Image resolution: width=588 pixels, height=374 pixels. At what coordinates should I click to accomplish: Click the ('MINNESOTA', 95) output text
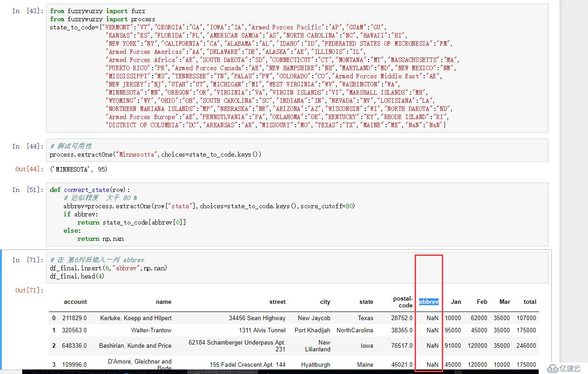point(79,169)
